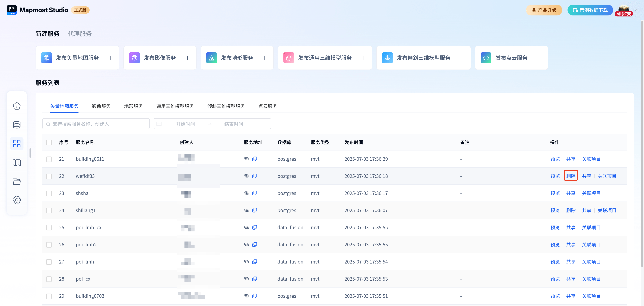The width and height of the screenshot is (644, 306).
Task: Open the folder icon in sidebar
Action: pos(17,181)
